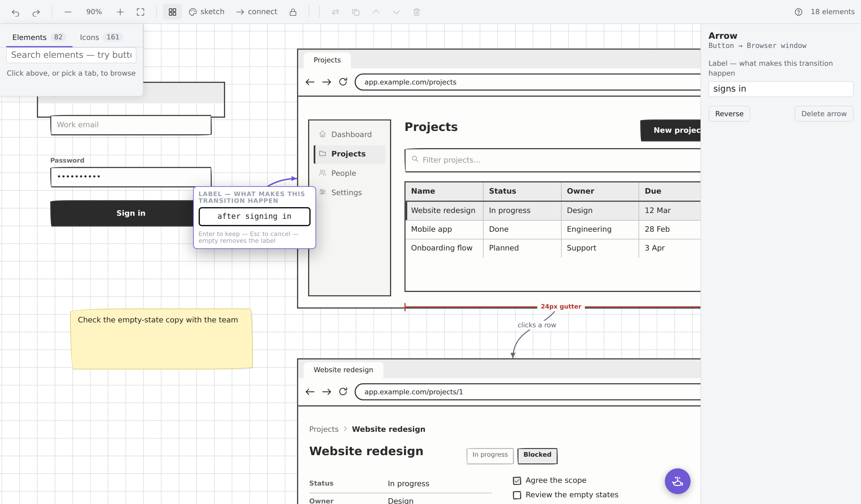Click the trash delete icon

click(416, 12)
